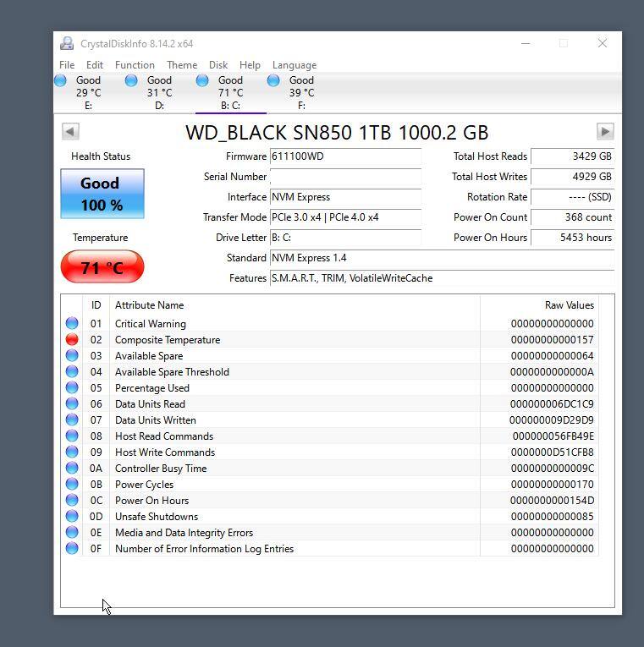The width and height of the screenshot is (644, 647).
Task: Click the red 71 °C temperature button
Action: (x=102, y=267)
